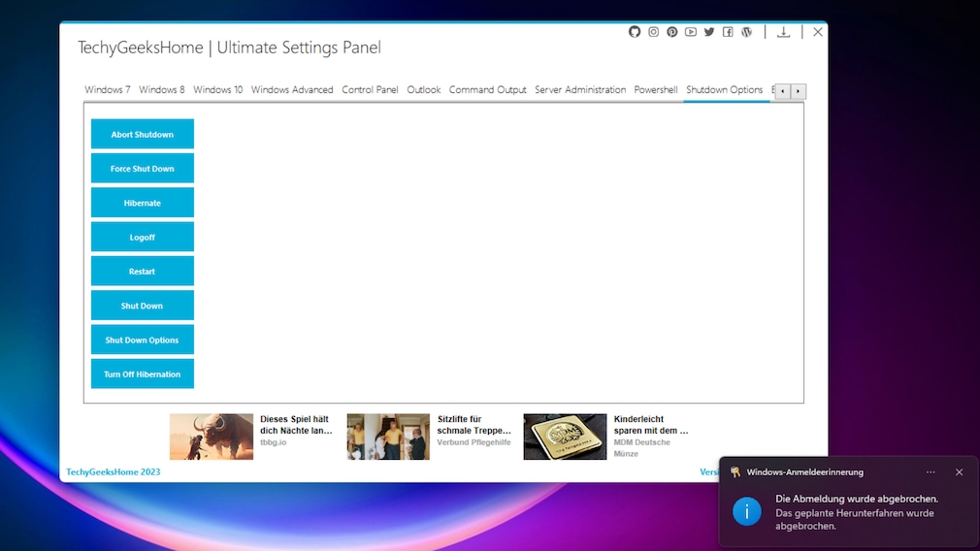Viewport: 980px width, 551px height.
Task: Open the Sitzlifte ad thumbnail
Action: point(388,437)
